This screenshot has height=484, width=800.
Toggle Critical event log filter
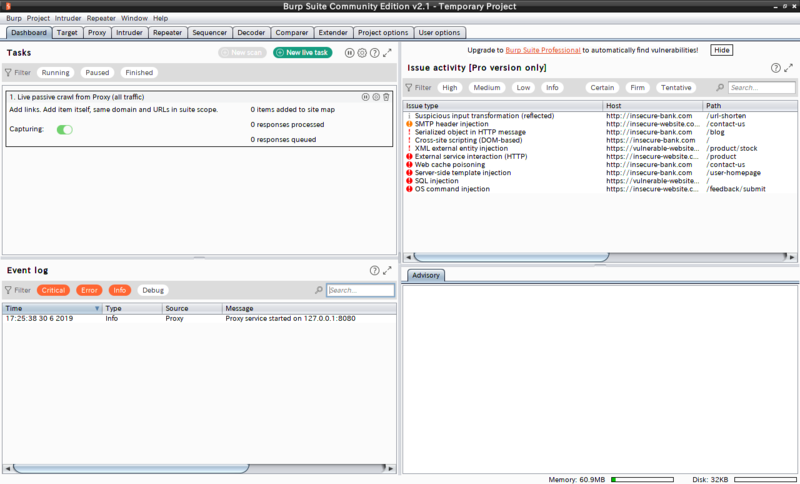click(53, 290)
